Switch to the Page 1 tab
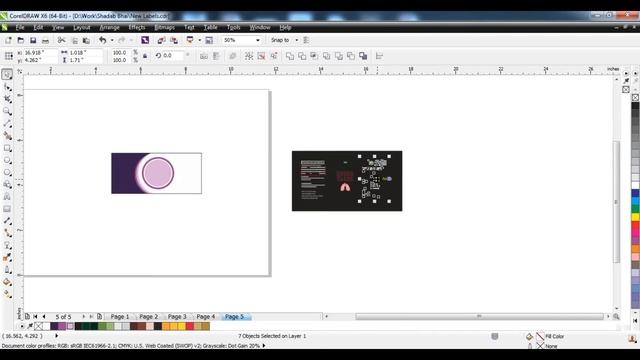Image resolution: width=640 pixels, height=360 pixels. [x=120, y=316]
